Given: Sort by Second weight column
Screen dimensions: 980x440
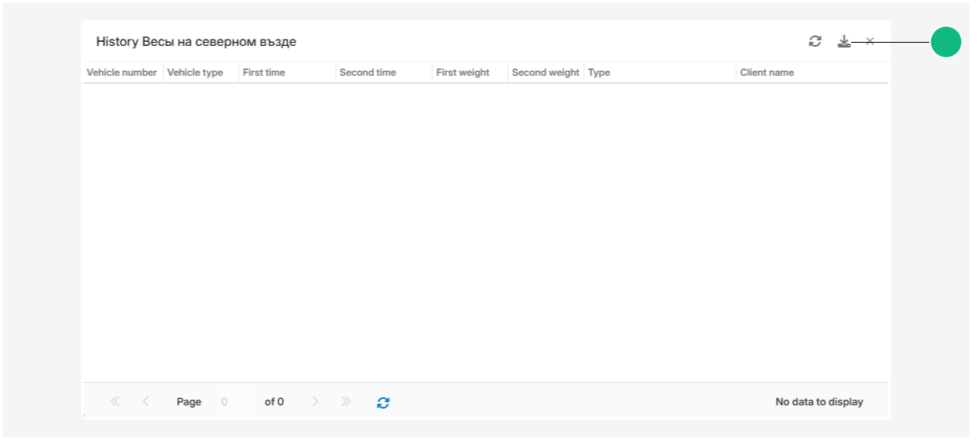Looking at the screenshot, I should pos(546,73).
